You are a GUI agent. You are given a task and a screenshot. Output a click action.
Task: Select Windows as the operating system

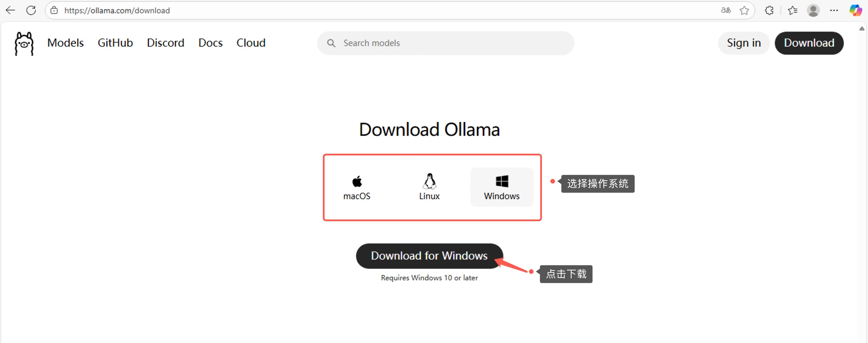[x=502, y=186]
